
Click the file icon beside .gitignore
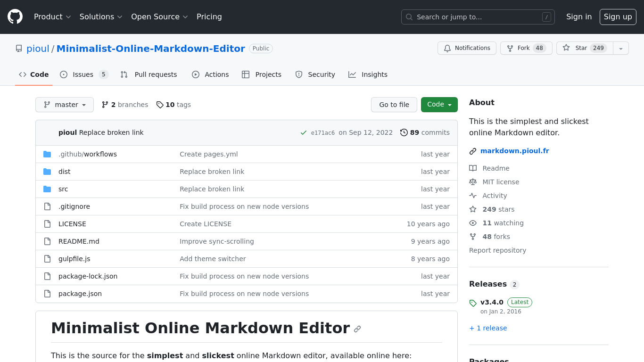pyautogui.click(x=47, y=206)
